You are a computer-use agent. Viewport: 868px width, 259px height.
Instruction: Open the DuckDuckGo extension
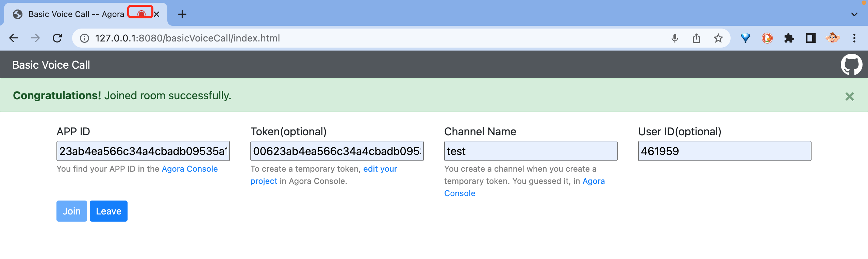click(767, 38)
